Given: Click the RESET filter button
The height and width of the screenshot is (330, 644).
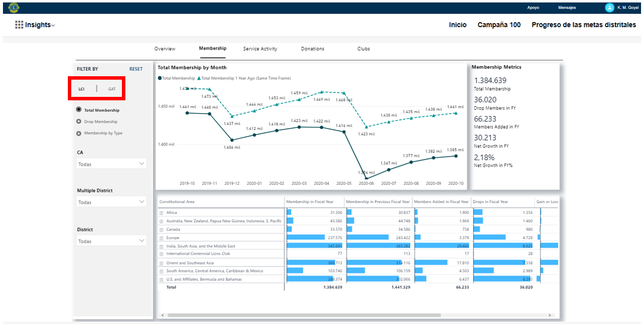Looking at the screenshot, I should click(x=136, y=69).
